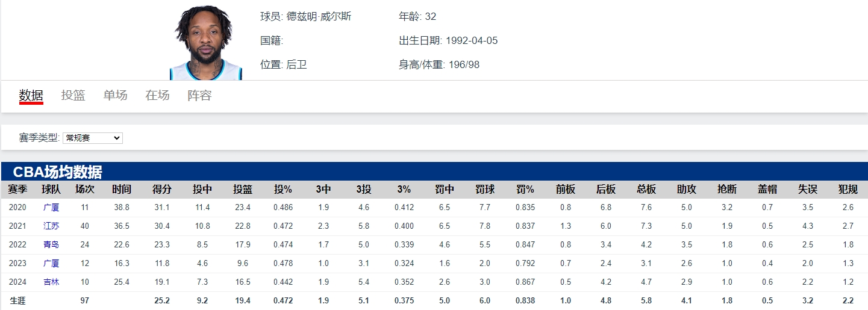
Task: Visit the 吉林 team link
Action: tap(51, 282)
